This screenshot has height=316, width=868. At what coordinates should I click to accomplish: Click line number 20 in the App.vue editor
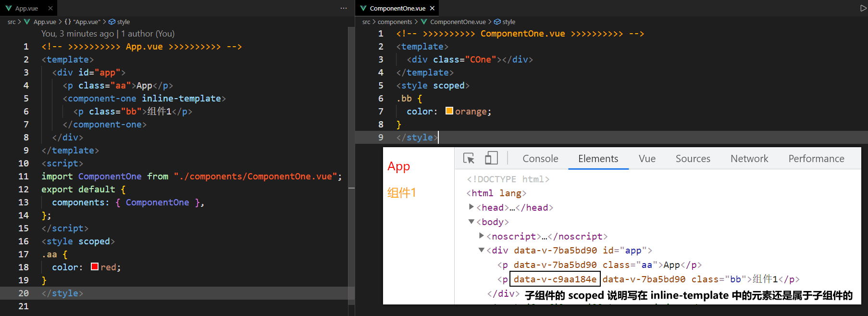tap(24, 293)
